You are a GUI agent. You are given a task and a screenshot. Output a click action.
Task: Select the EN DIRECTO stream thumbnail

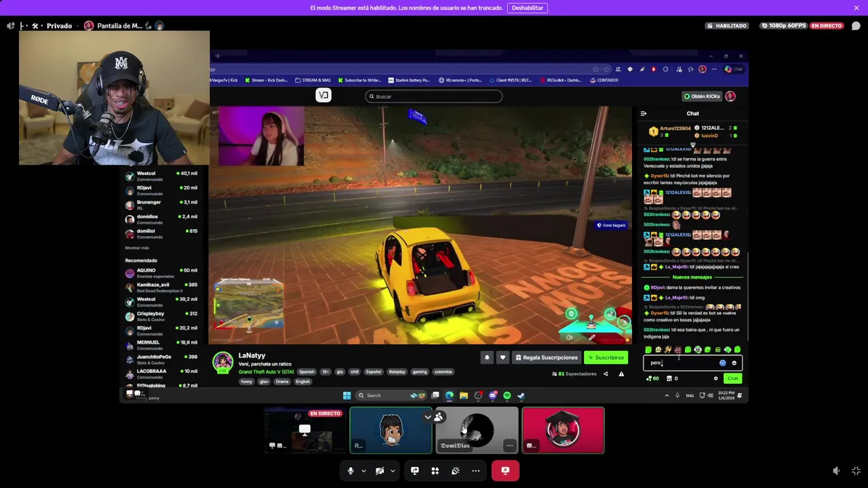click(x=304, y=430)
